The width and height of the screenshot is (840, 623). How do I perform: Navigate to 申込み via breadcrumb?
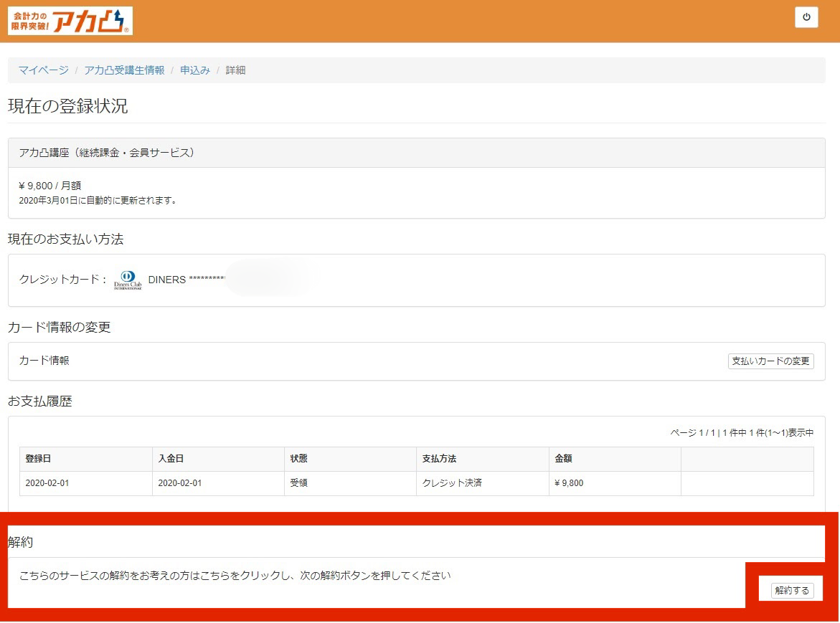[194, 70]
